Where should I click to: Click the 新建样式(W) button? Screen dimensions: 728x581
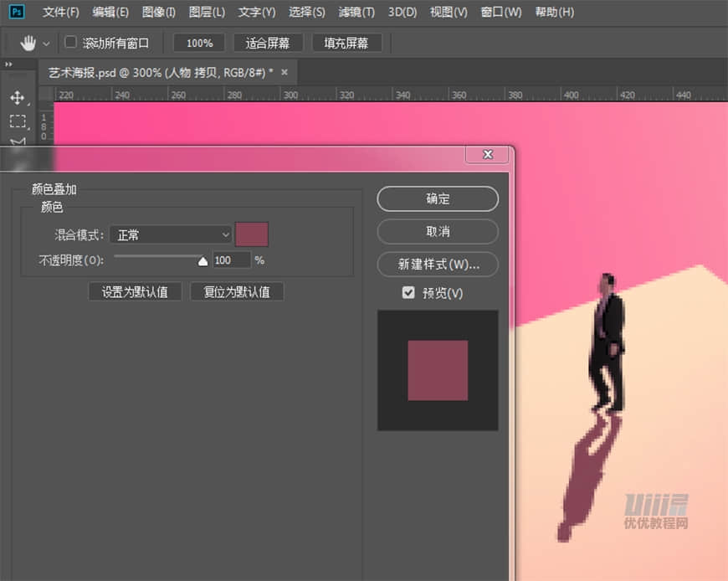click(437, 264)
